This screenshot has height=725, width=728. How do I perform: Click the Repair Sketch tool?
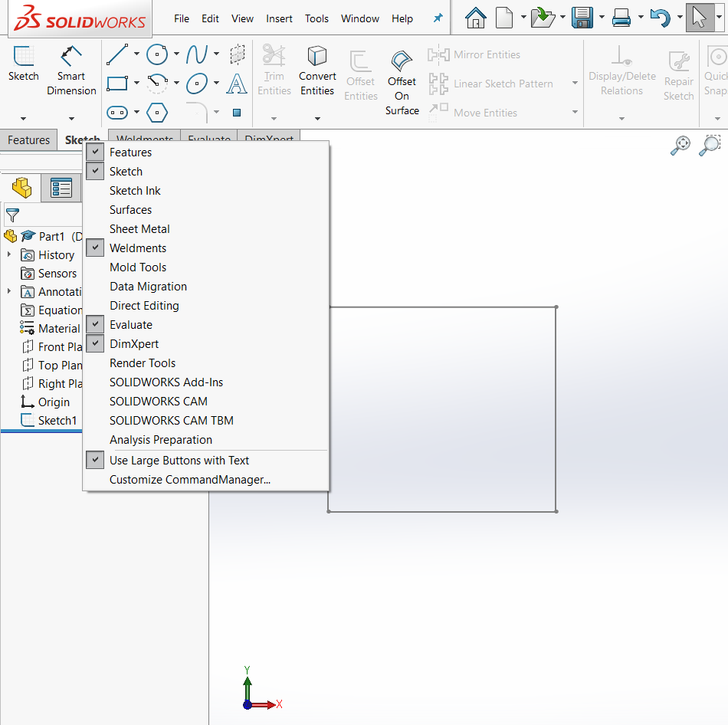coord(678,76)
